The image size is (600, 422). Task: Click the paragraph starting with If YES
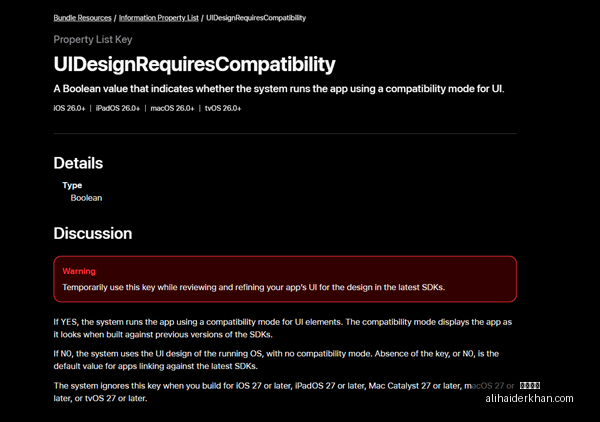(283, 328)
